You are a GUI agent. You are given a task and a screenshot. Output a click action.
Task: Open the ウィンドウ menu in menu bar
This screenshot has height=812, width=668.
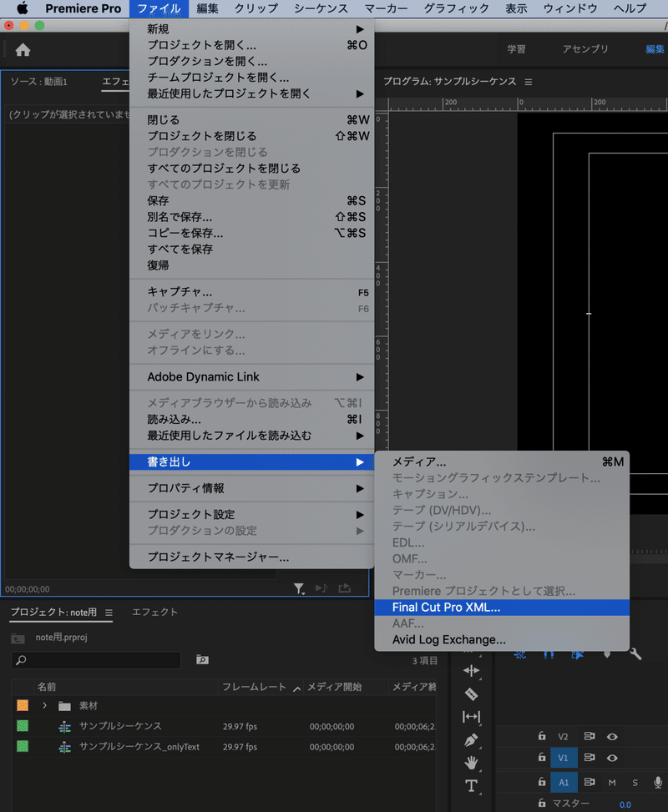pos(570,8)
